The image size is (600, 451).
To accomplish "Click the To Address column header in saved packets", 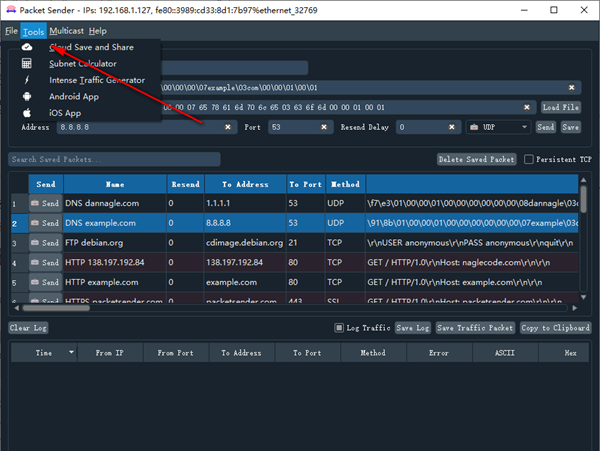I will point(245,184).
